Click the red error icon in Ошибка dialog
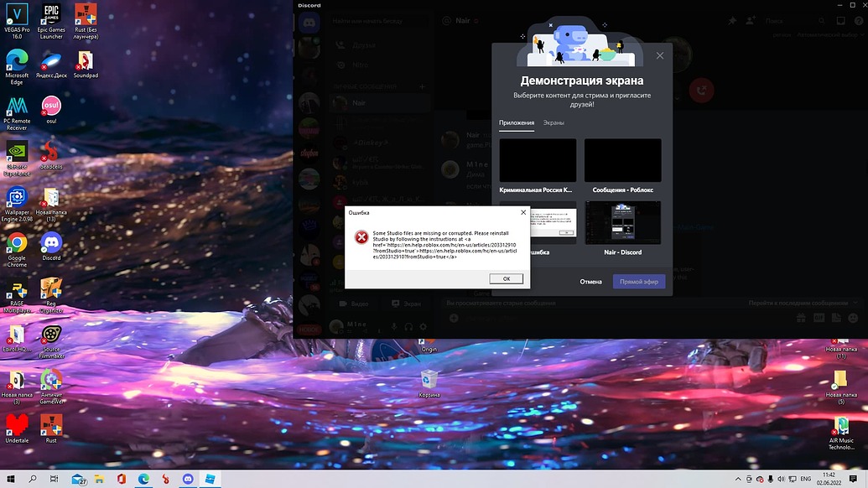This screenshot has width=868, height=488. pos(361,237)
